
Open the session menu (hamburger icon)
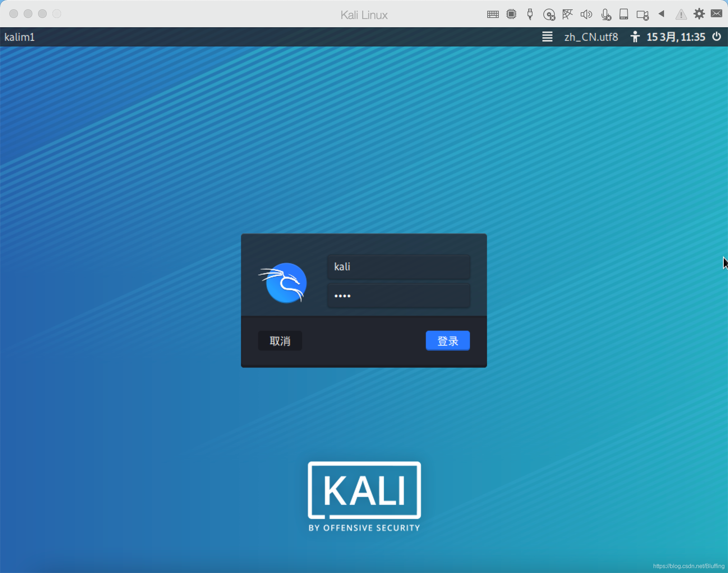[547, 37]
